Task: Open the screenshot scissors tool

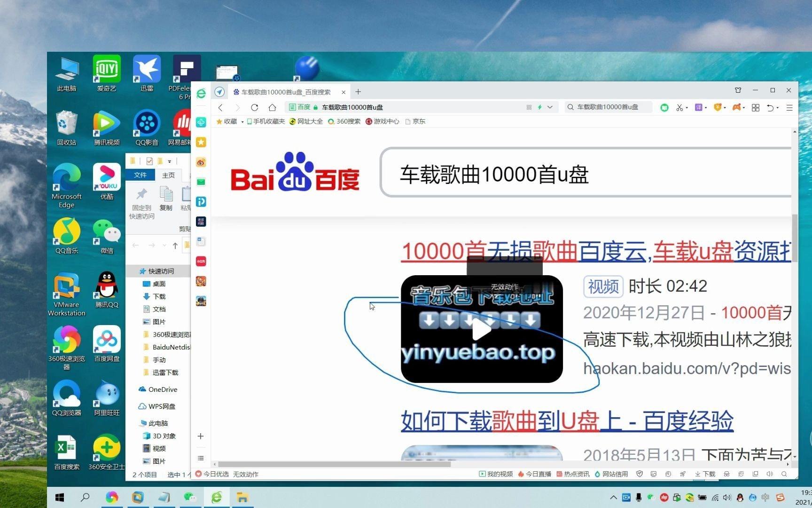Action: (679, 108)
